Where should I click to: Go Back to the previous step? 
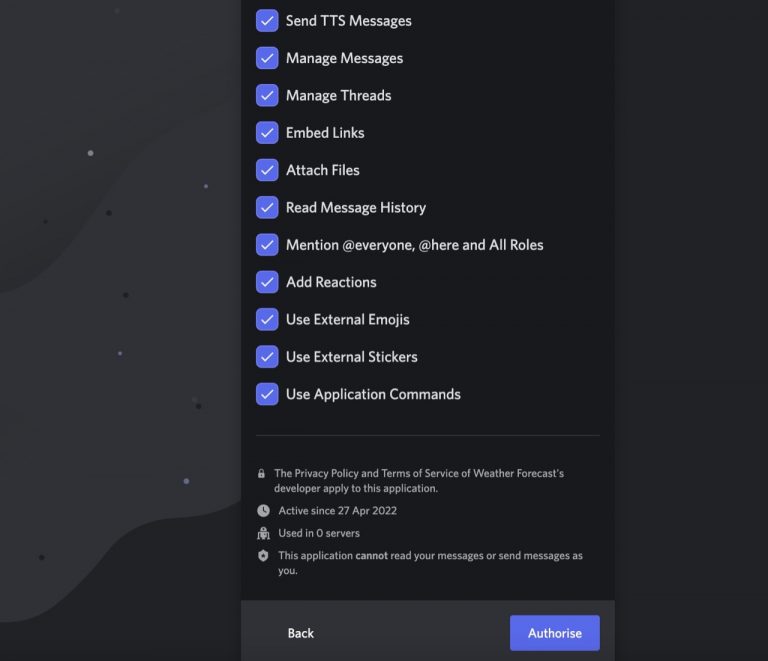coord(300,633)
